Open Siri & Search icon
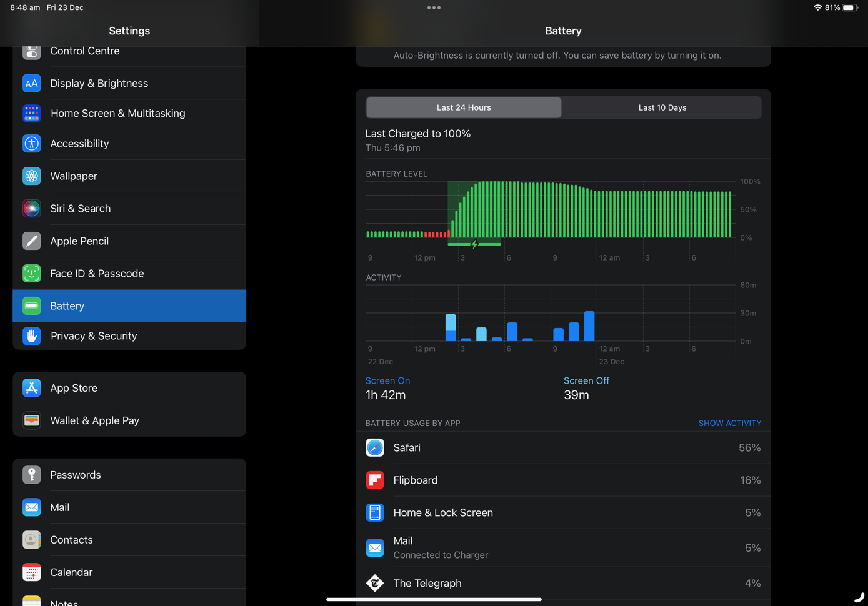Viewport: 868px width, 606px height. coord(32,209)
